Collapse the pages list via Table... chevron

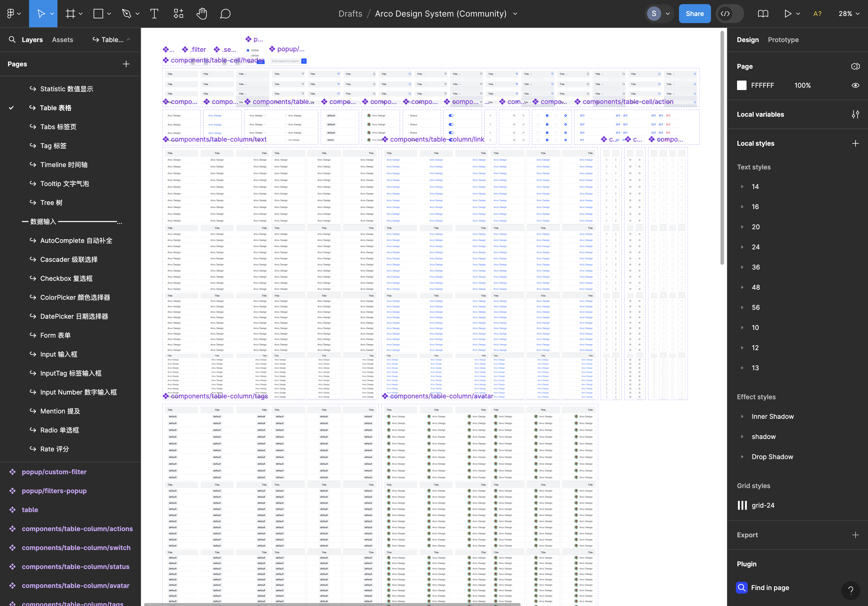129,39
